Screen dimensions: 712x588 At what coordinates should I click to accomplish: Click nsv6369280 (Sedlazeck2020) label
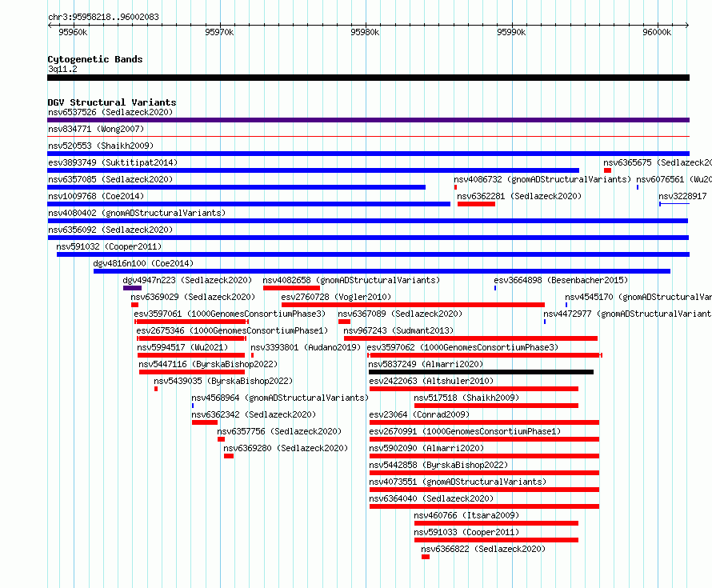[286, 448]
